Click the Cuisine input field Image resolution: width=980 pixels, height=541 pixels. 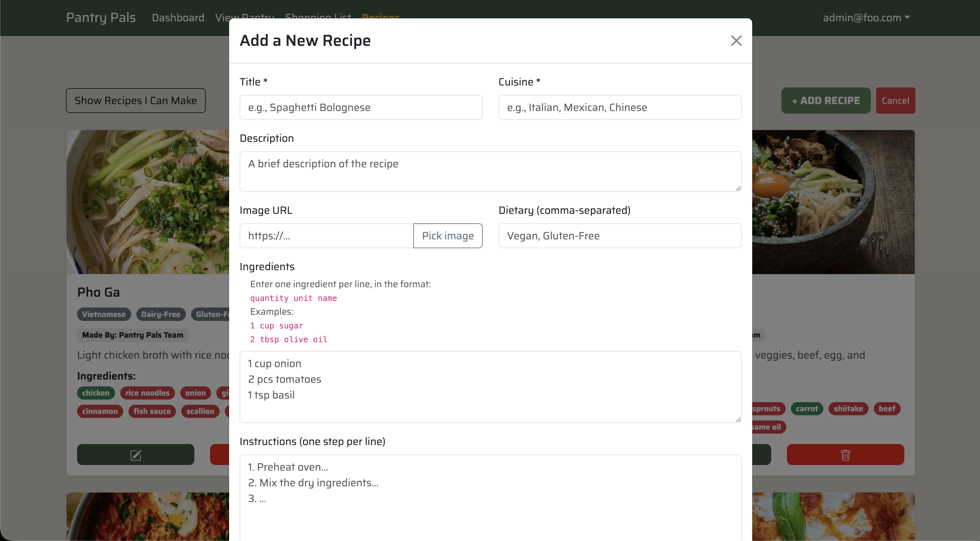click(x=619, y=107)
